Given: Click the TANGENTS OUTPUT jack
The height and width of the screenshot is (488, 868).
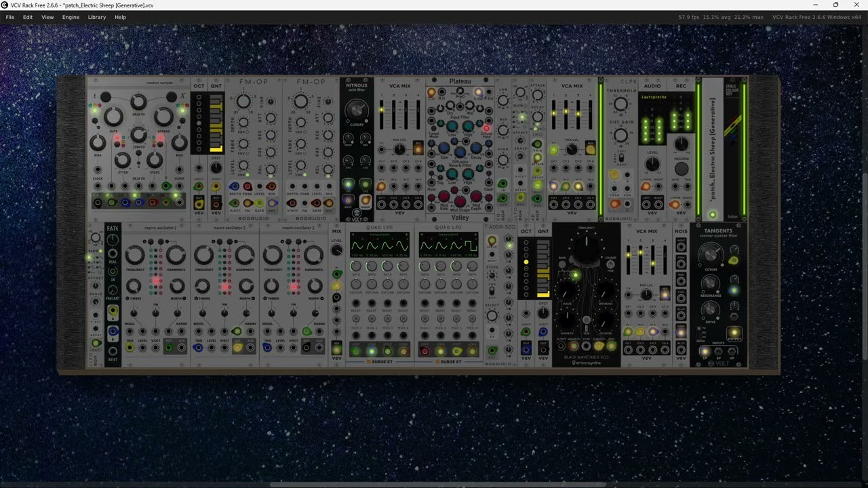Looking at the screenshot, I should 734,333.
